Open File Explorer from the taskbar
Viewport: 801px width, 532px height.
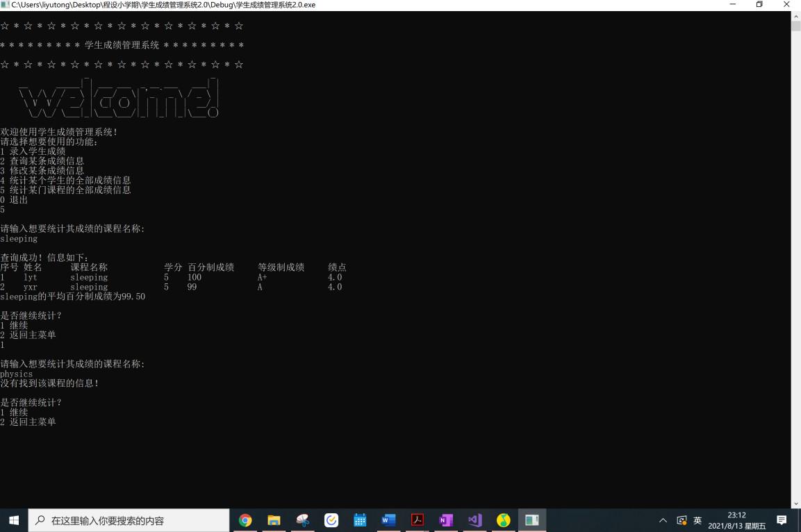274,520
